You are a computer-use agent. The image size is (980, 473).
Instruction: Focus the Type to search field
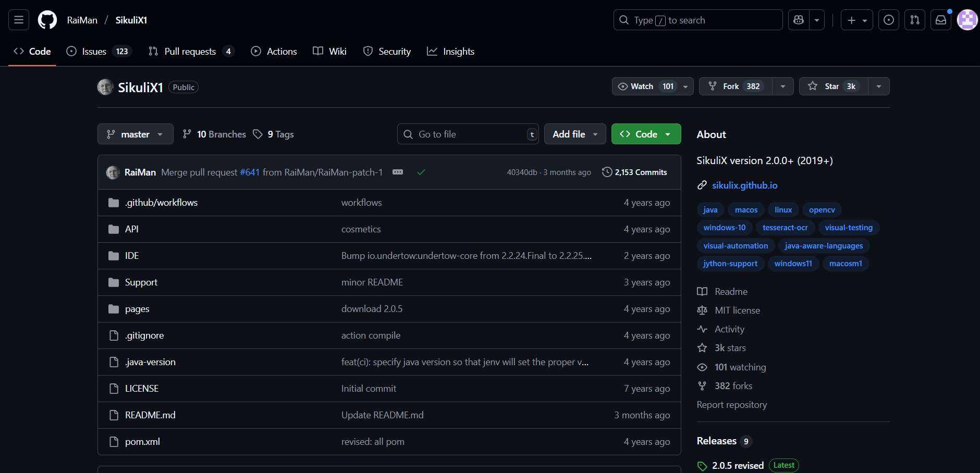[697, 20]
